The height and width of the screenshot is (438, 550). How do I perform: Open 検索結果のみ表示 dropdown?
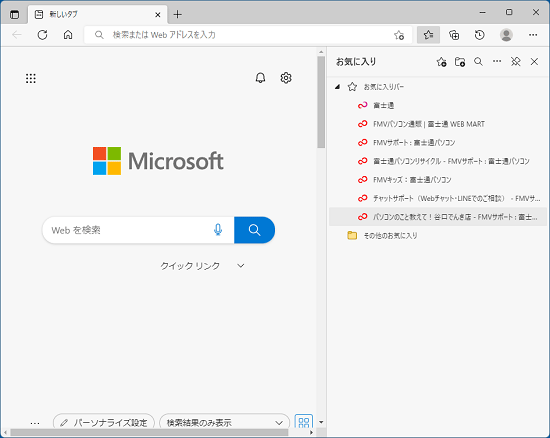pos(224,422)
